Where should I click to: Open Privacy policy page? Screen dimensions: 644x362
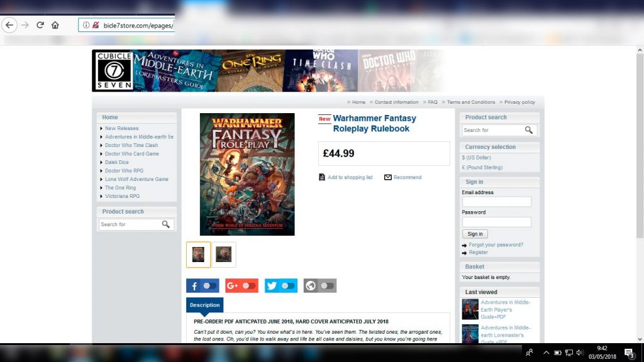click(519, 102)
